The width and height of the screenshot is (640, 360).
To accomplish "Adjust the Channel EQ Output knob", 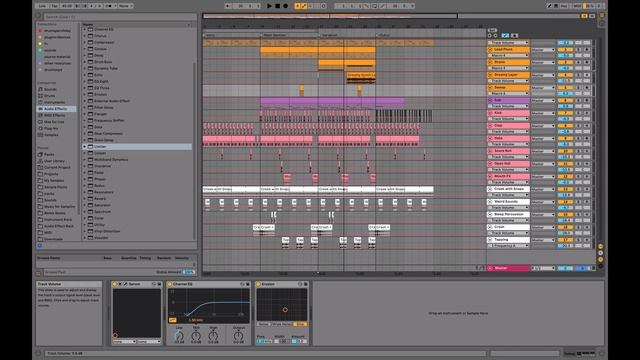I will click(238, 336).
